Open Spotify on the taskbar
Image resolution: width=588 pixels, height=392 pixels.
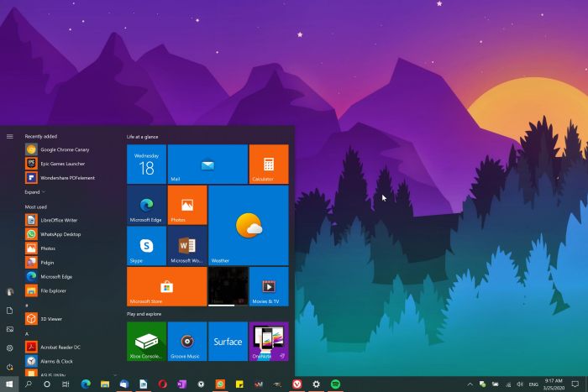pyautogui.click(x=335, y=384)
